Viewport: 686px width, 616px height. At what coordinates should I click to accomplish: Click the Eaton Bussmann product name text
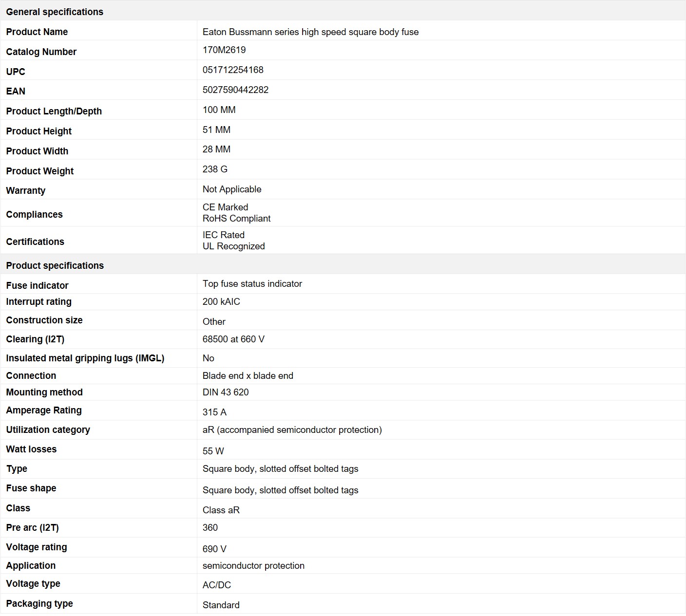coord(310,32)
